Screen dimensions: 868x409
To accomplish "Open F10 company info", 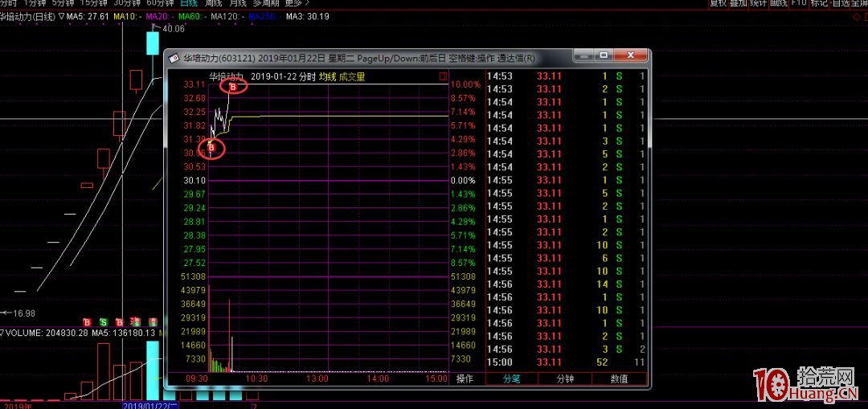I will coord(798,3).
